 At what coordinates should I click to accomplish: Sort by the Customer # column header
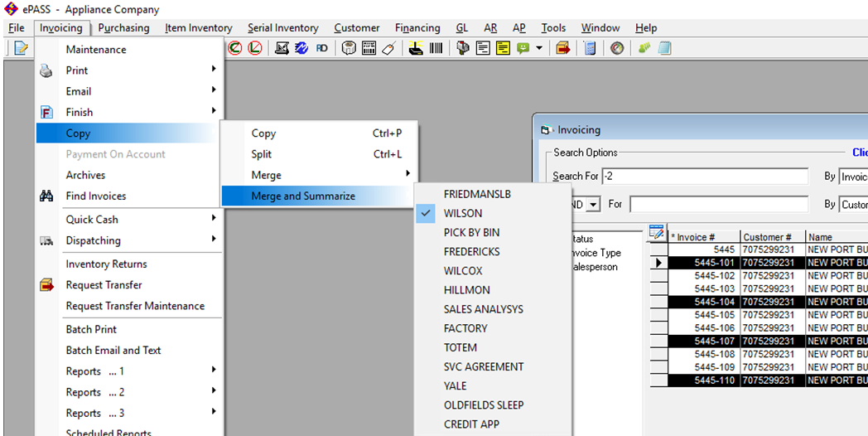772,237
